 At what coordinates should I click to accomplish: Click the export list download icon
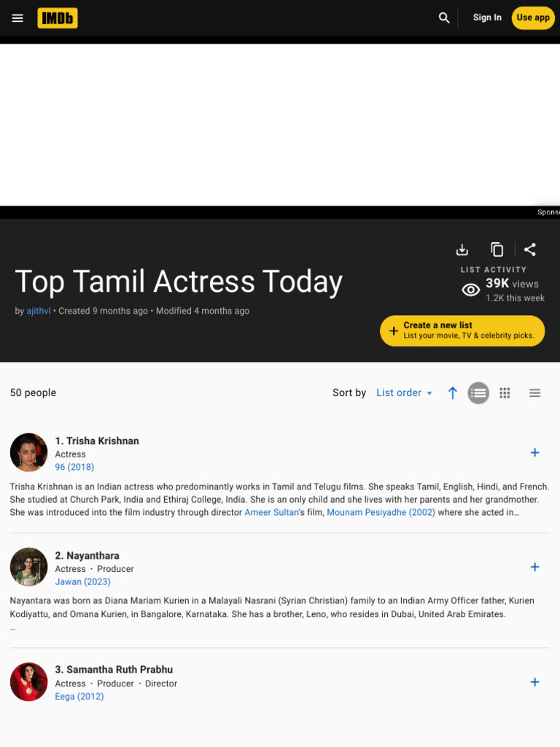[462, 249]
